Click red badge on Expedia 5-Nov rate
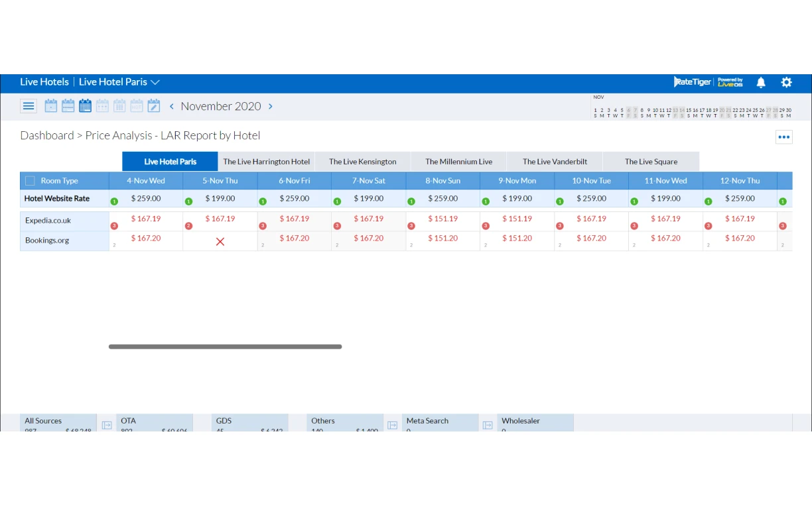812x509 pixels. tap(188, 226)
